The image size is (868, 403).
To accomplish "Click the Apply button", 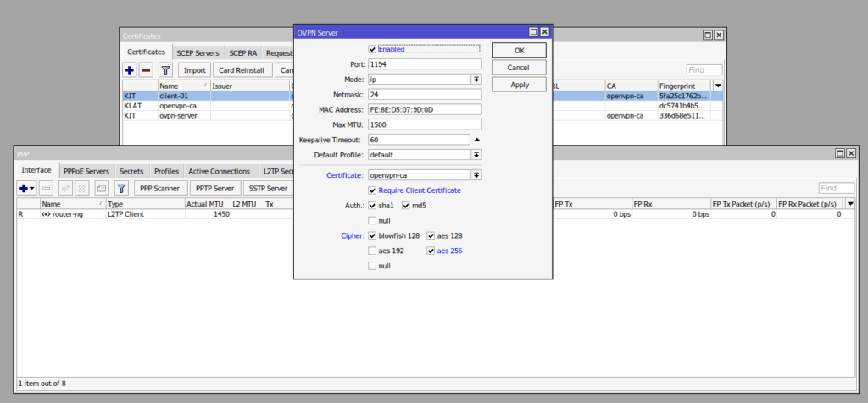I will (x=519, y=85).
